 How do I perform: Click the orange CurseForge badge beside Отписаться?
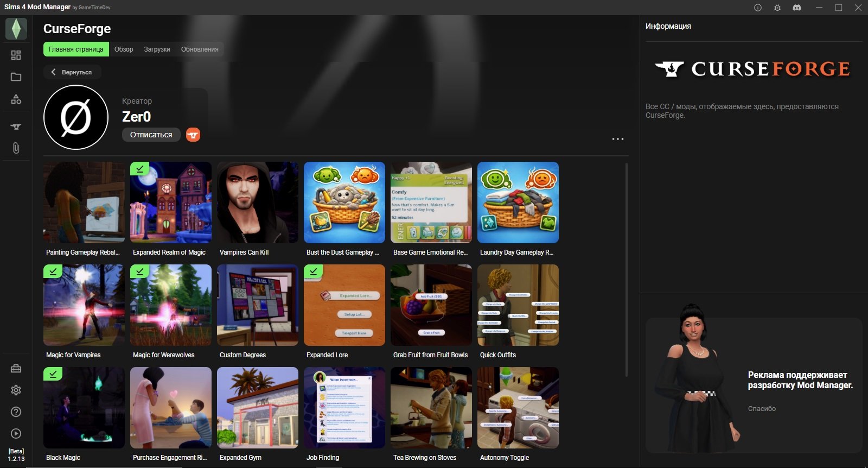(193, 135)
